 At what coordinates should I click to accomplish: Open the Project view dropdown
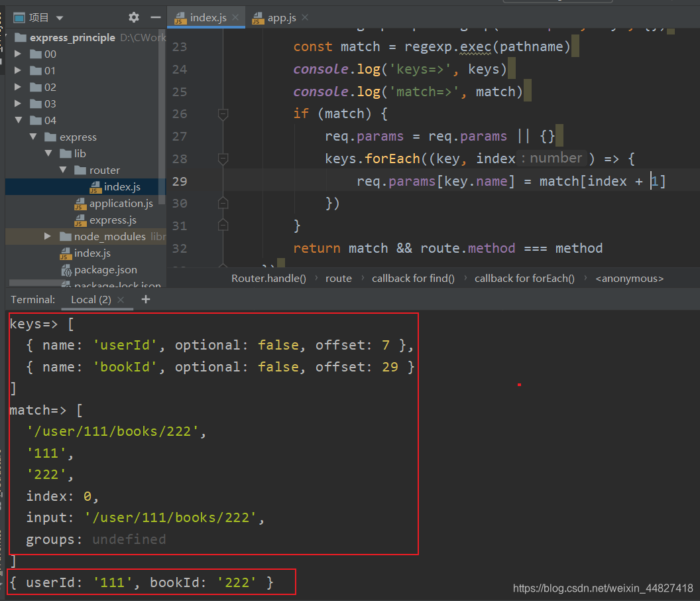point(60,18)
